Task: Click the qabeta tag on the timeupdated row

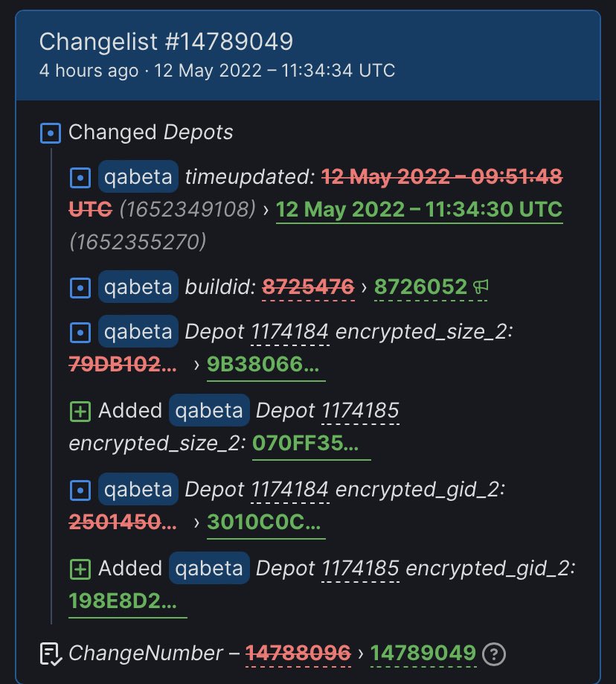Action: (x=138, y=178)
